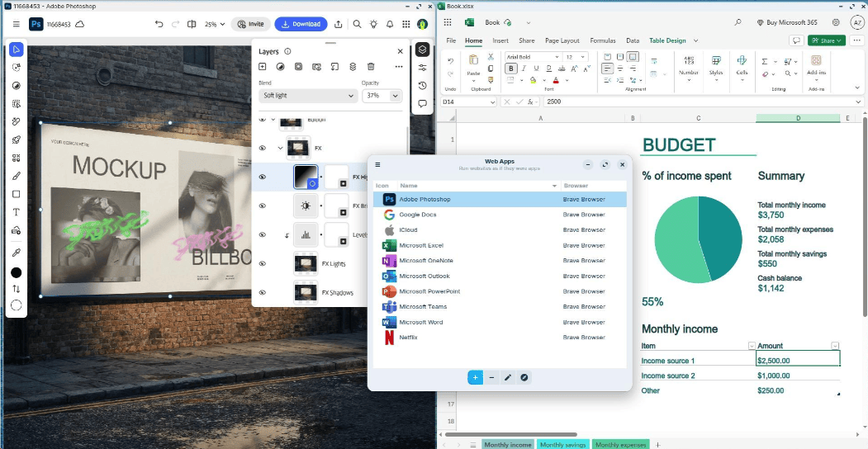This screenshot has height=449, width=868.
Task: Open the Photoshop search magnifier icon
Action: click(356, 24)
